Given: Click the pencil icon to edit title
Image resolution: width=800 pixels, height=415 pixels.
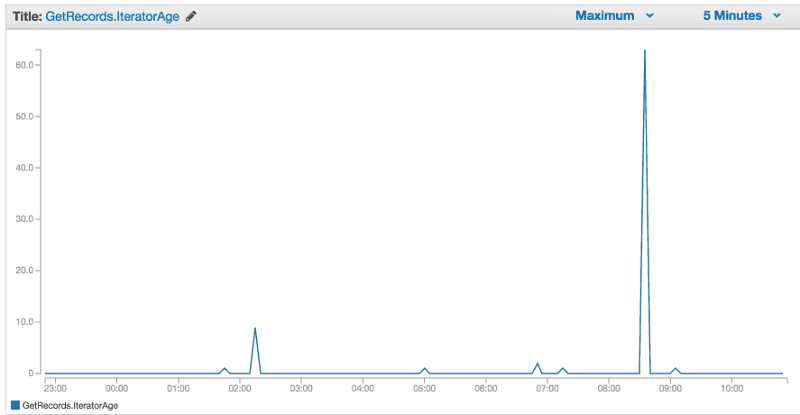Looking at the screenshot, I should [191, 16].
